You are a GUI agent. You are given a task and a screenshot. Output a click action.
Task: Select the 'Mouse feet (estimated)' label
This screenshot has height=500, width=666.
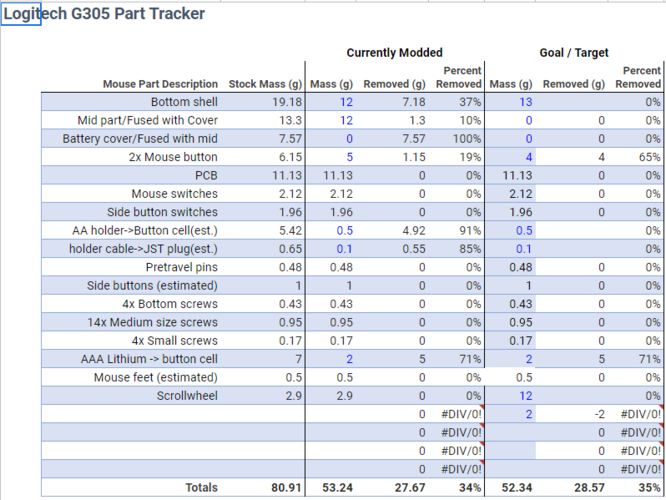(155, 377)
